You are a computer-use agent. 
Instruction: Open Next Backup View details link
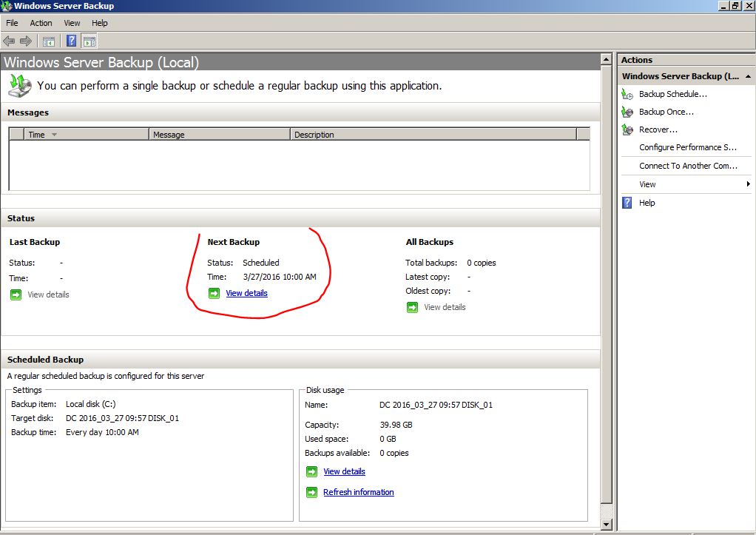(246, 293)
